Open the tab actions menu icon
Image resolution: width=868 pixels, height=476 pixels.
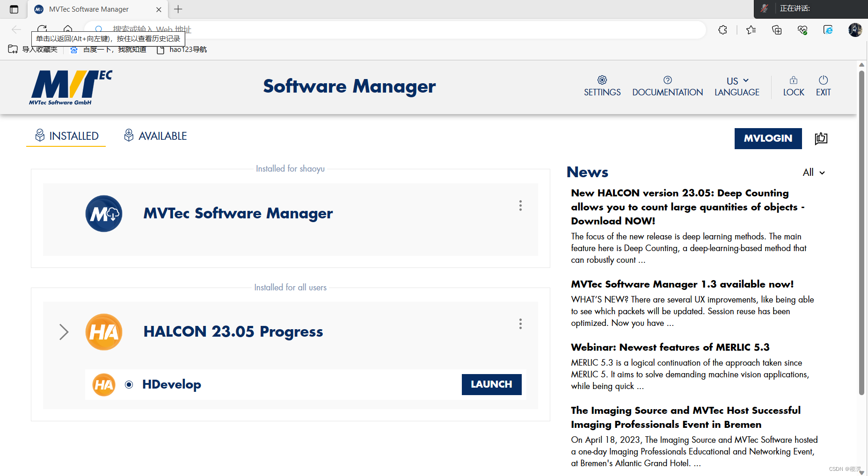(x=14, y=9)
